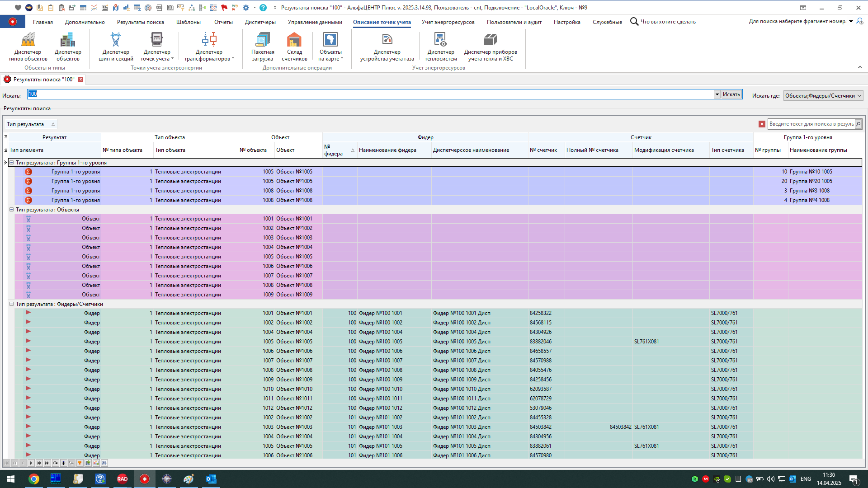The image size is (868, 488).
Task: Open the Учет энергоресурсов ribbon tab
Action: tap(448, 22)
